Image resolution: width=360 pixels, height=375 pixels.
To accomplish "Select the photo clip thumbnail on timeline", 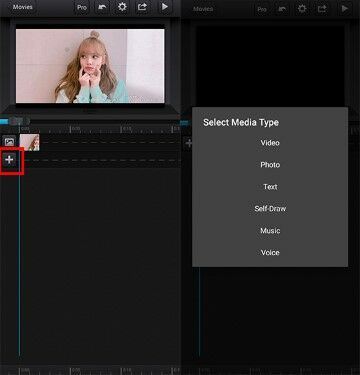I will pyautogui.click(x=30, y=142).
